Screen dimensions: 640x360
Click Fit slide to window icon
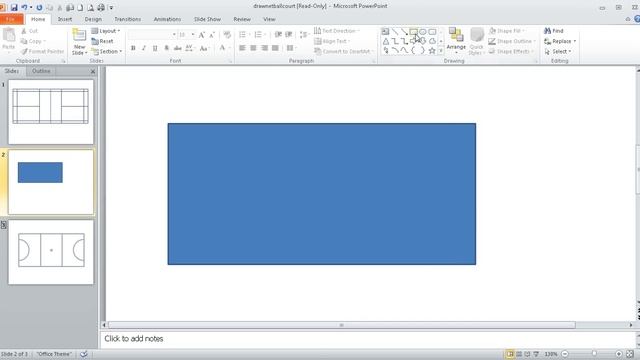(x=630, y=354)
